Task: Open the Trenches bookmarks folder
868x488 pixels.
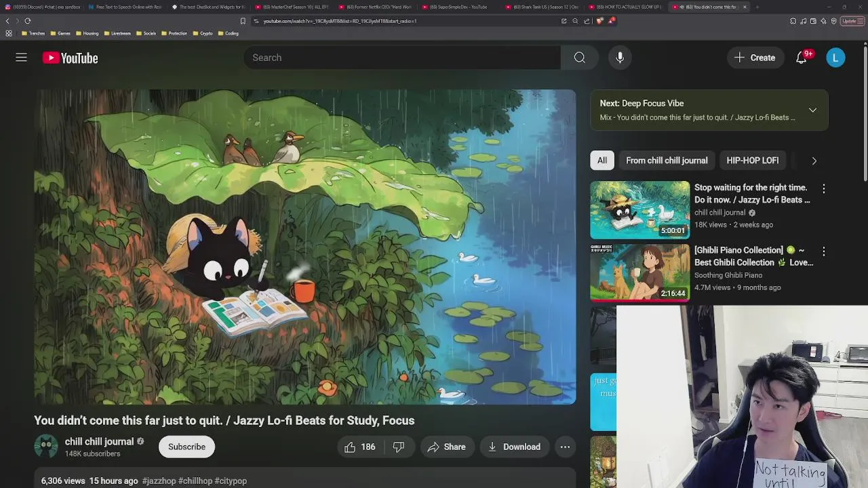Action: coord(33,33)
